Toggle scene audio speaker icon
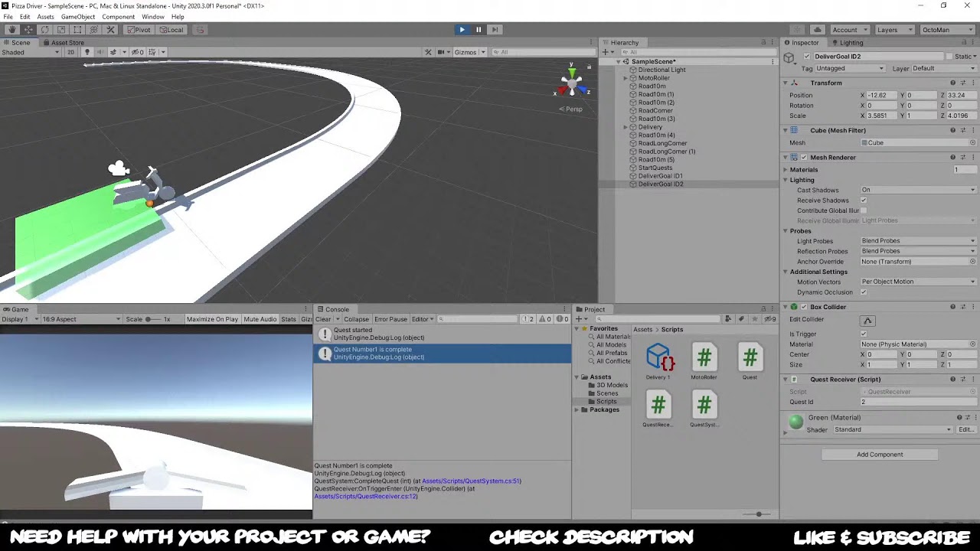 pos(100,52)
